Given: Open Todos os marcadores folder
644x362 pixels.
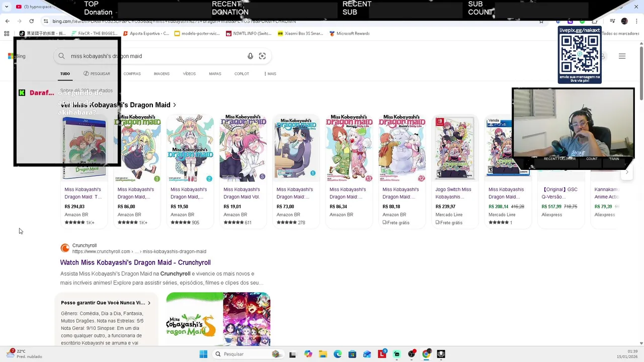Looking at the screenshot, I should click(620, 34).
